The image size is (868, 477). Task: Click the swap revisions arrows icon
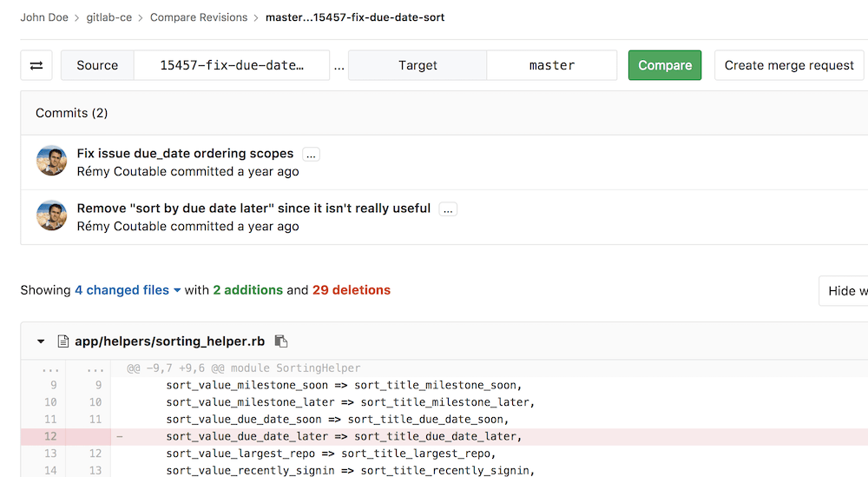pyautogui.click(x=36, y=65)
